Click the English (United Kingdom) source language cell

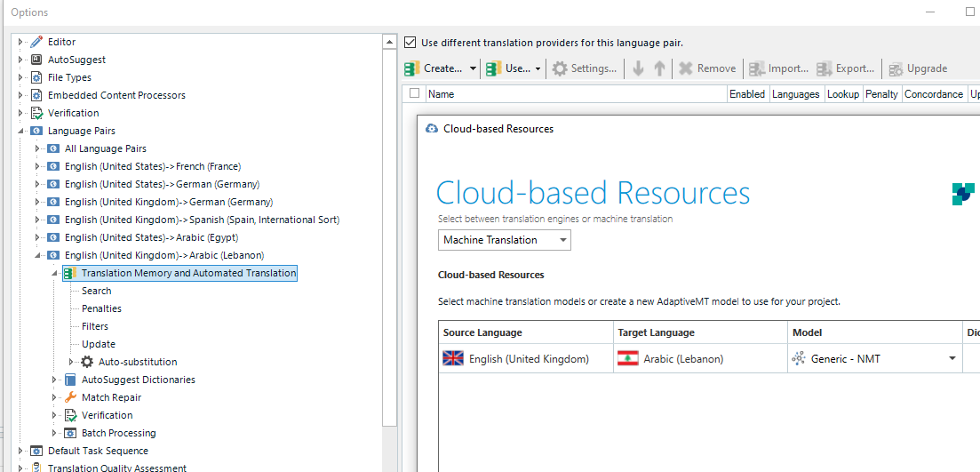click(526, 359)
